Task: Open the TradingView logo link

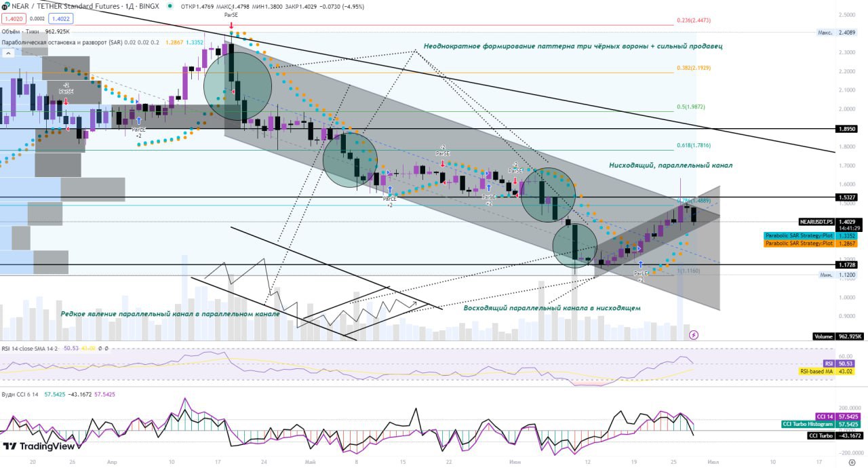Action: (x=39, y=446)
